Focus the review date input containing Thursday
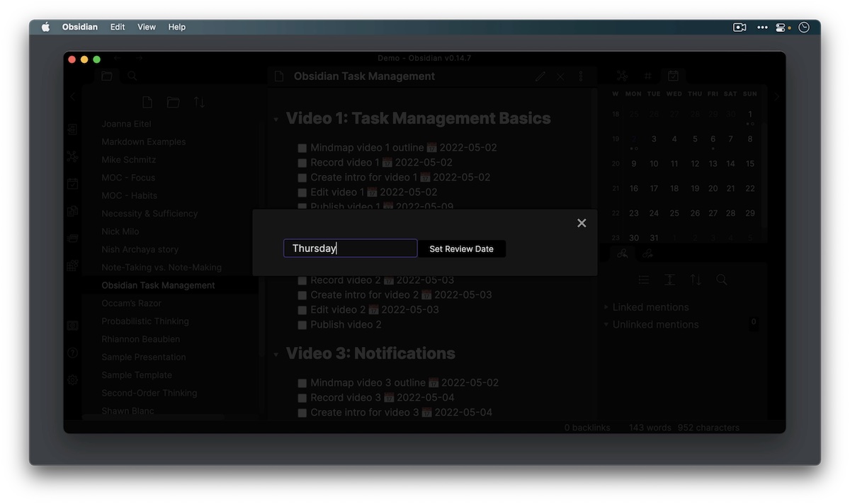This screenshot has width=850, height=504. [x=351, y=248]
